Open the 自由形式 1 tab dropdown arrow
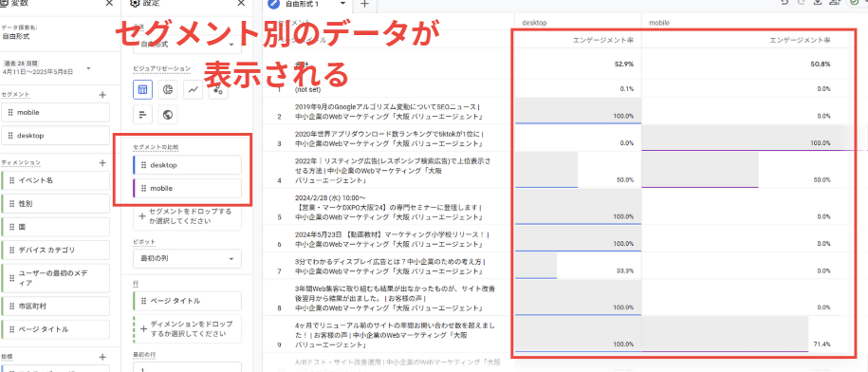This screenshot has width=868, height=372. [x=343, y=4]
